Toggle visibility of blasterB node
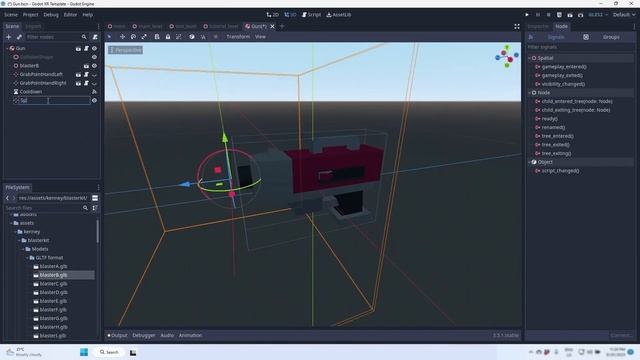This screenshot has height=360, width=640. click(x=94, y=66)
